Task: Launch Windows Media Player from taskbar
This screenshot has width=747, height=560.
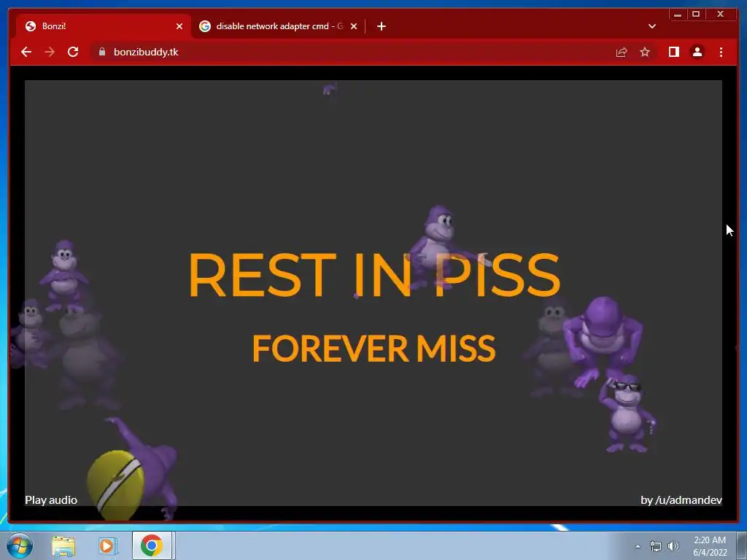Action: [108, 545]
